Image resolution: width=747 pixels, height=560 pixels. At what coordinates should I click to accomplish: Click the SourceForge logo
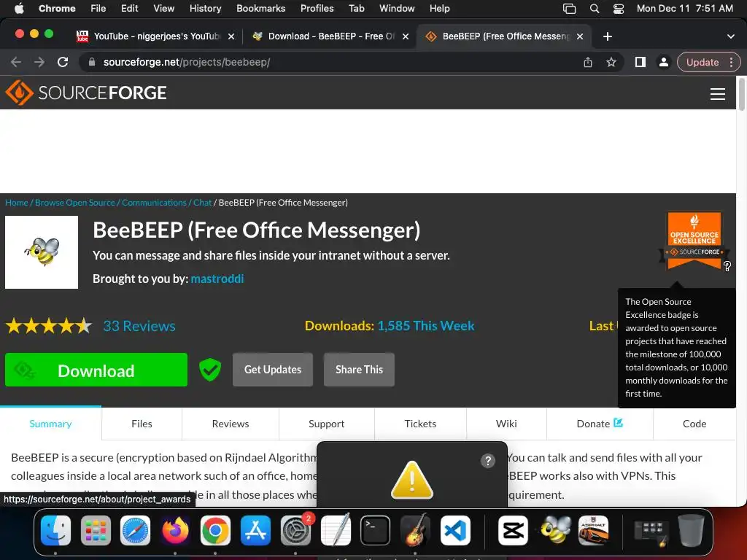86,93
